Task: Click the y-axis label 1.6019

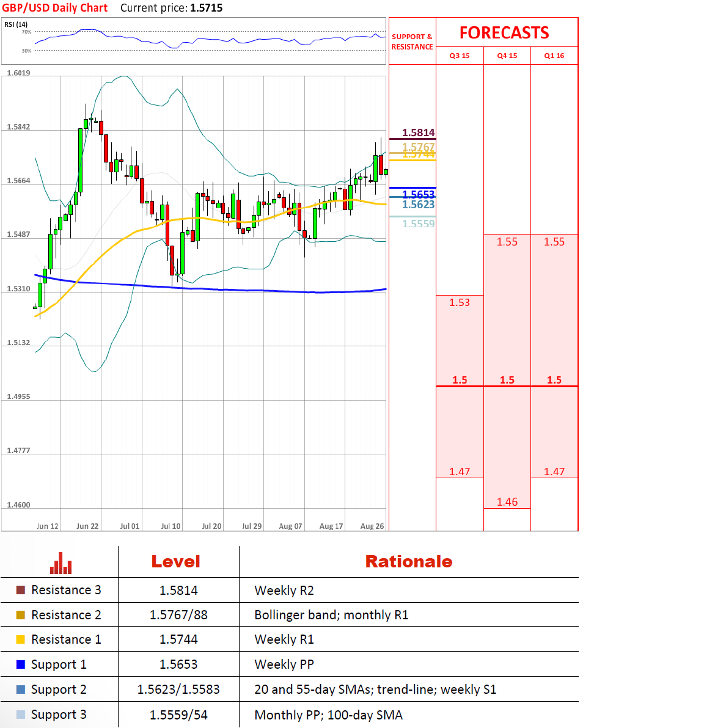Action: tap(18, 73)
